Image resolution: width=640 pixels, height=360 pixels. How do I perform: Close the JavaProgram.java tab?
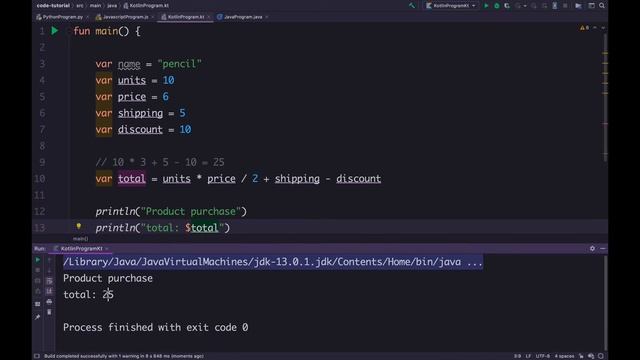pos(267,17)
